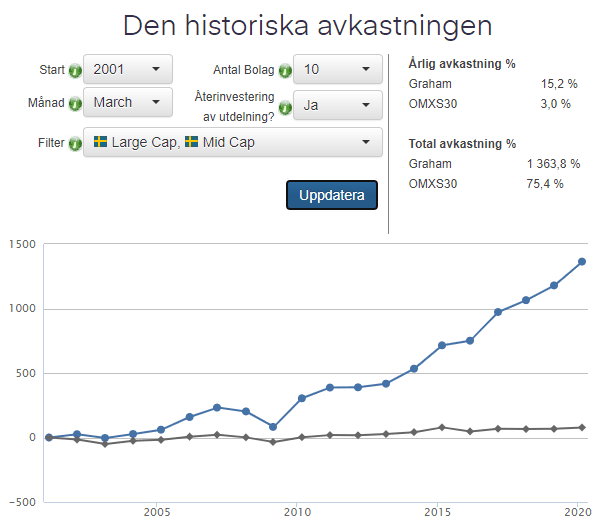Viewport: 609px width, 527px height.
Task: Click info icon next to Antal Bolag
Action: coord(285,71)
